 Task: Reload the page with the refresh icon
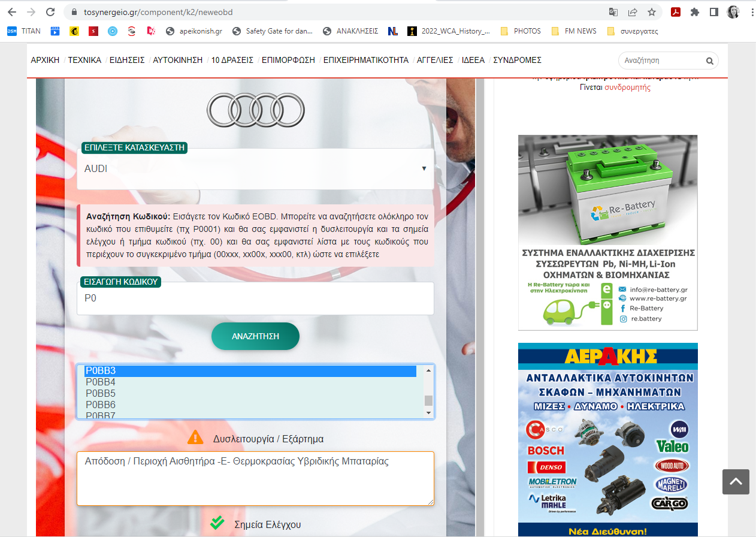tap(50, 12)
